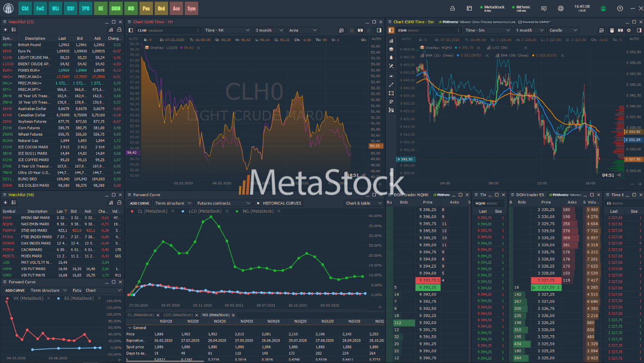
Task: Open the Time - 1H dropdown on CLH0 chart
Action: [227, 30]
